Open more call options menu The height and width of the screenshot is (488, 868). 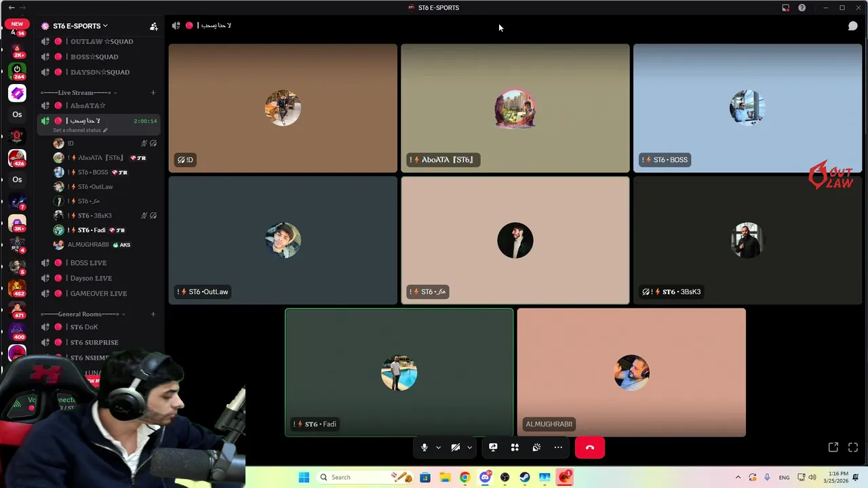point(558,447)
